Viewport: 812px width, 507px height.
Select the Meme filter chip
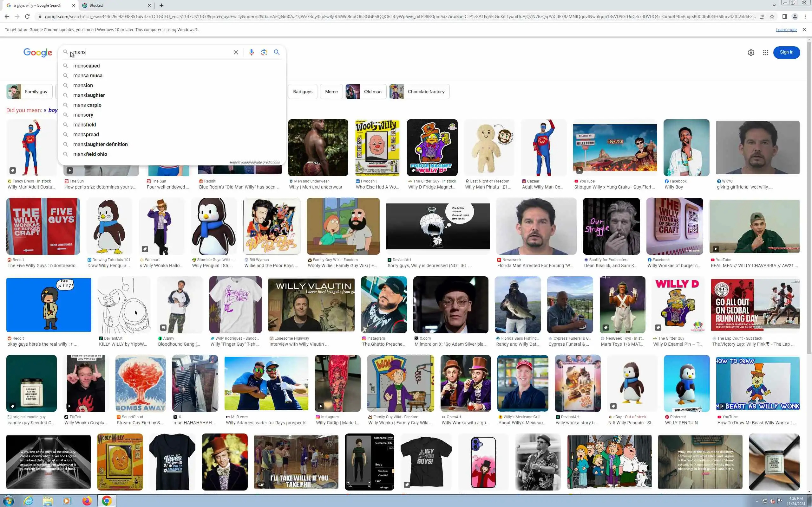[331, 92]
